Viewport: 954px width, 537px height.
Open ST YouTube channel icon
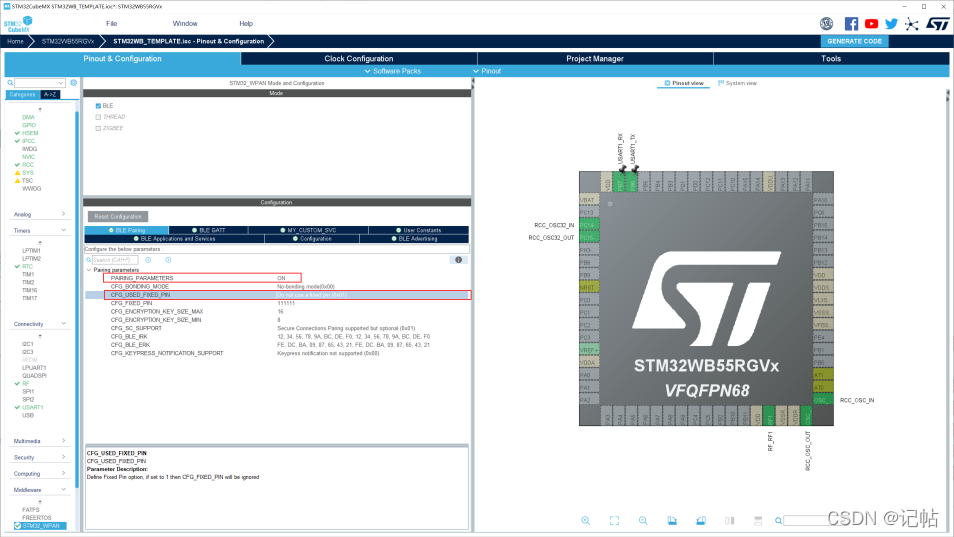click(x=871, y=24)
